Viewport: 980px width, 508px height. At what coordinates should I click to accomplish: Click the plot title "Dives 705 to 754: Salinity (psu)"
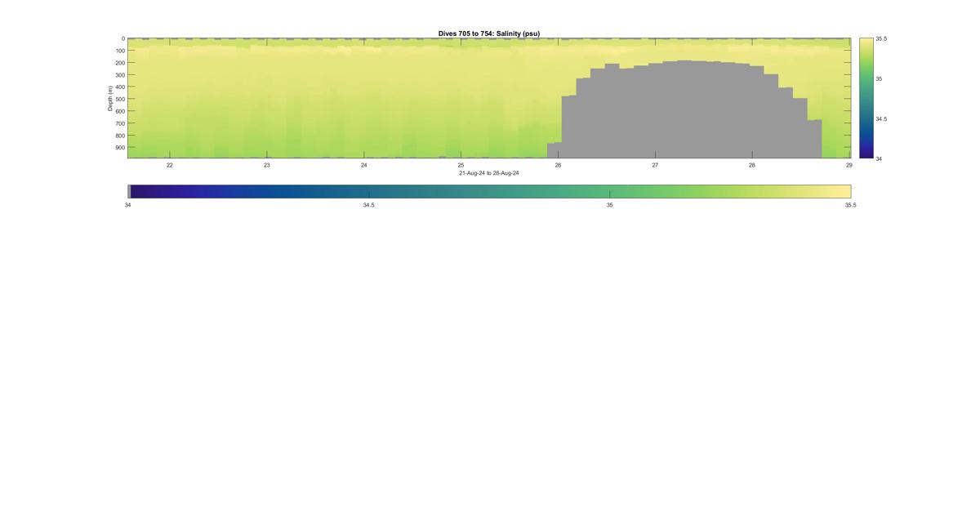click(x=488, y=33)
